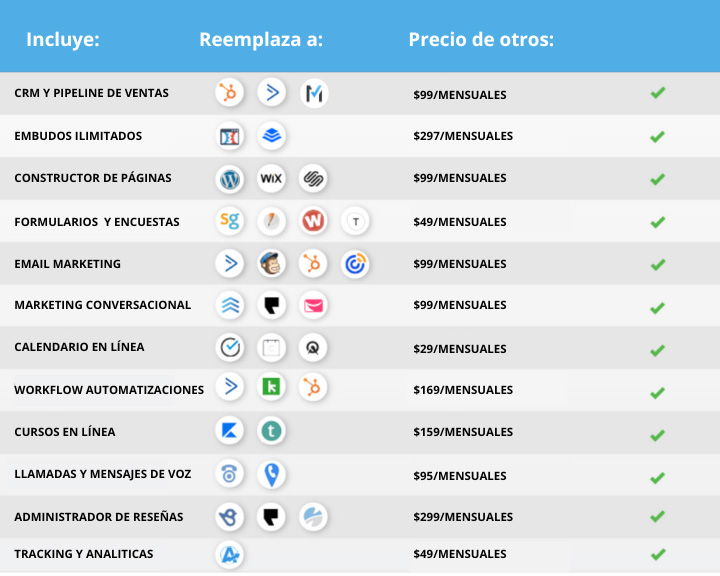Select the ClickFunnels icon in Embudos row
Image resolution: width=720 pixels, height=576 pixels.
click(x=229, y=136)
